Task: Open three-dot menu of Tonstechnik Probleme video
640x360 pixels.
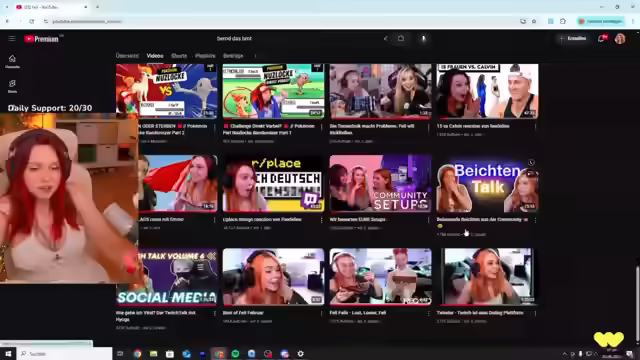Action: (x=429, y=127)
